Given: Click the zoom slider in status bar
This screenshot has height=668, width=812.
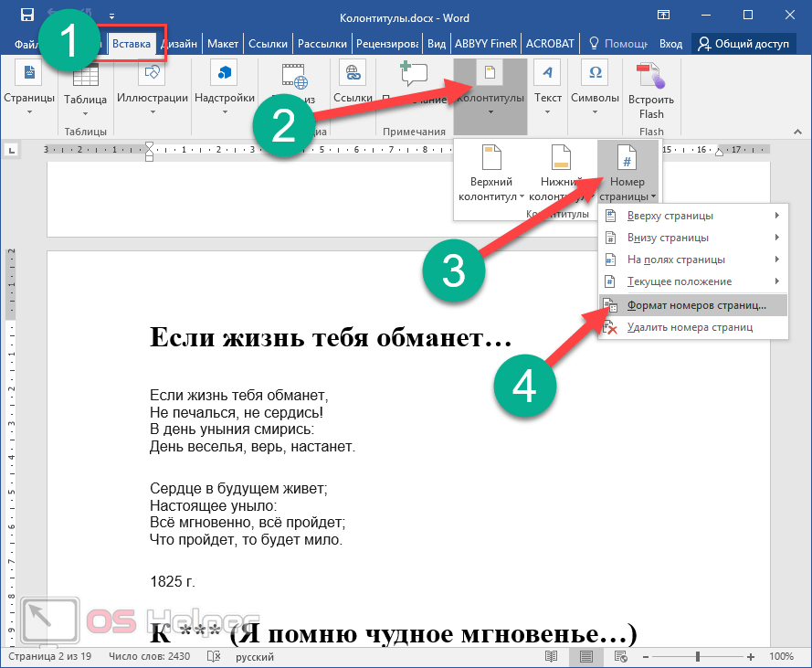Looking at the screenshot, I should pyautogui.click(x=698, y=656).
